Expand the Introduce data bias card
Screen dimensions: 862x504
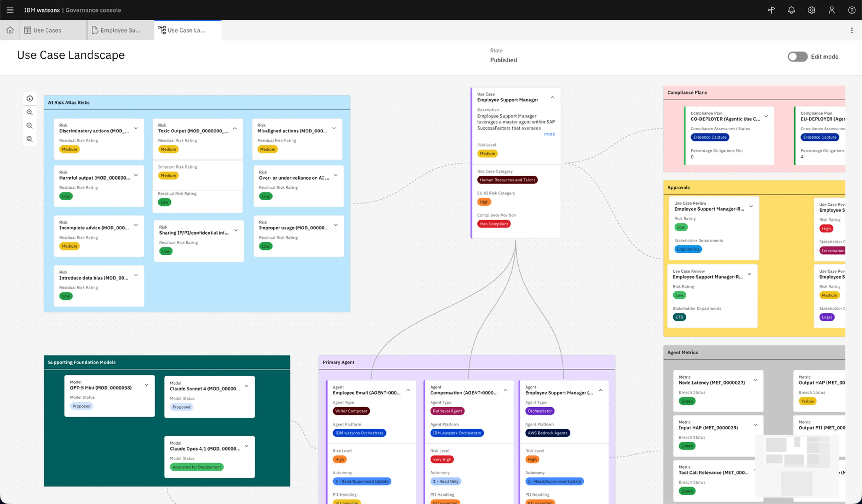[136, 275]
